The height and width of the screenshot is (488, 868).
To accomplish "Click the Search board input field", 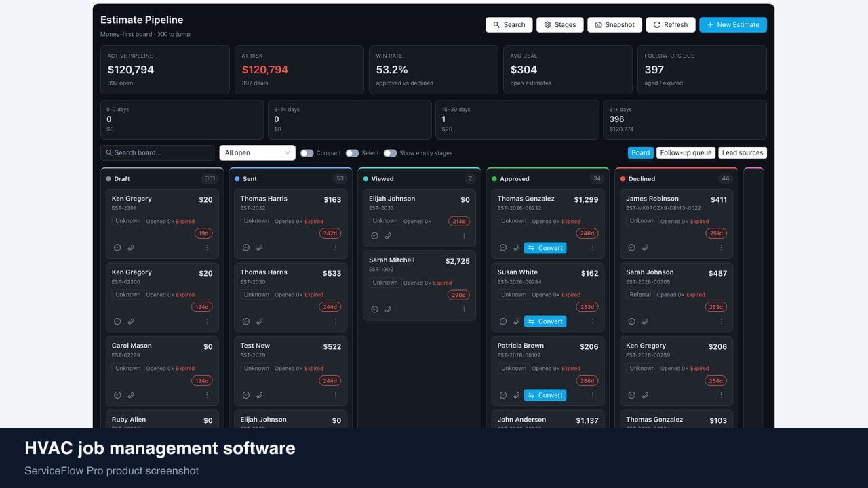I will click(157, 153).
